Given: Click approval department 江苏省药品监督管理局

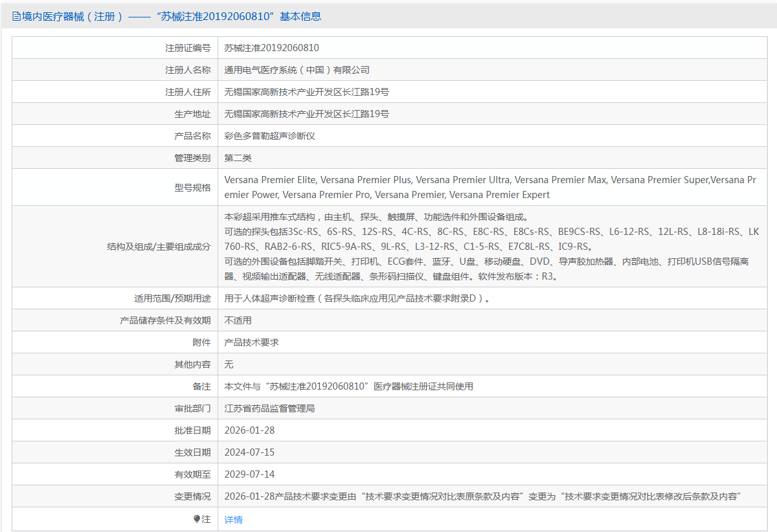Looking at the screenshot, I should (x=269, y=408).
